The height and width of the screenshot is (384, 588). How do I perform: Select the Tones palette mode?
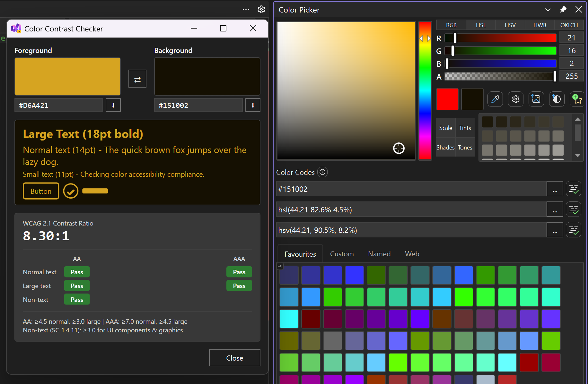pos(465,148)
